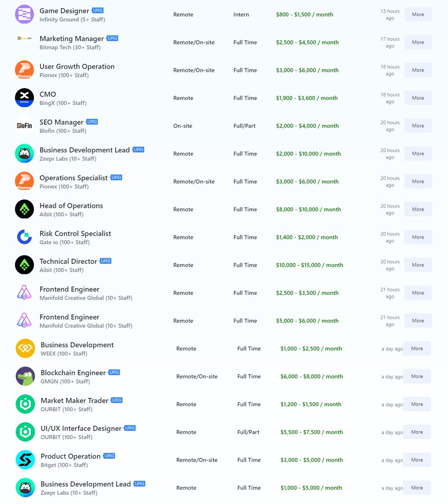
Task: Open the SEO Manager job title
Action: (x=62, y=122)
